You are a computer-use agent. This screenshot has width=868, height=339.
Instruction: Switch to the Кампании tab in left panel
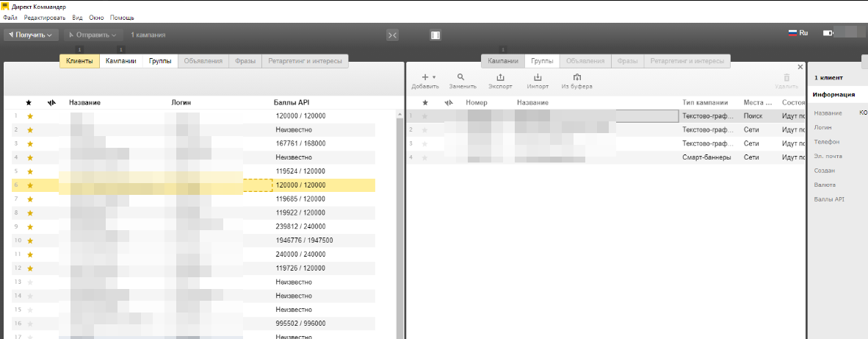pyautogui.click(x=120, y=61)
